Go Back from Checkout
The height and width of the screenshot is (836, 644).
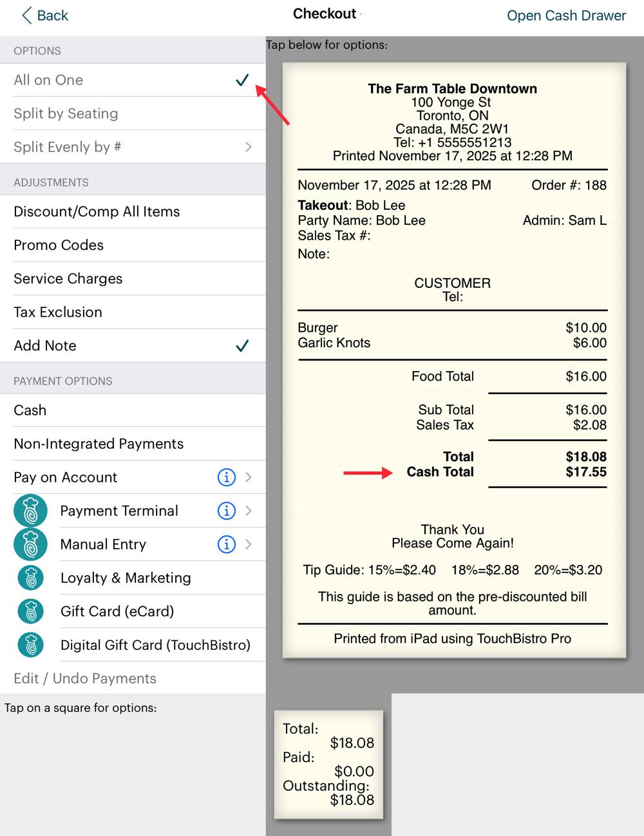point(45,15)
